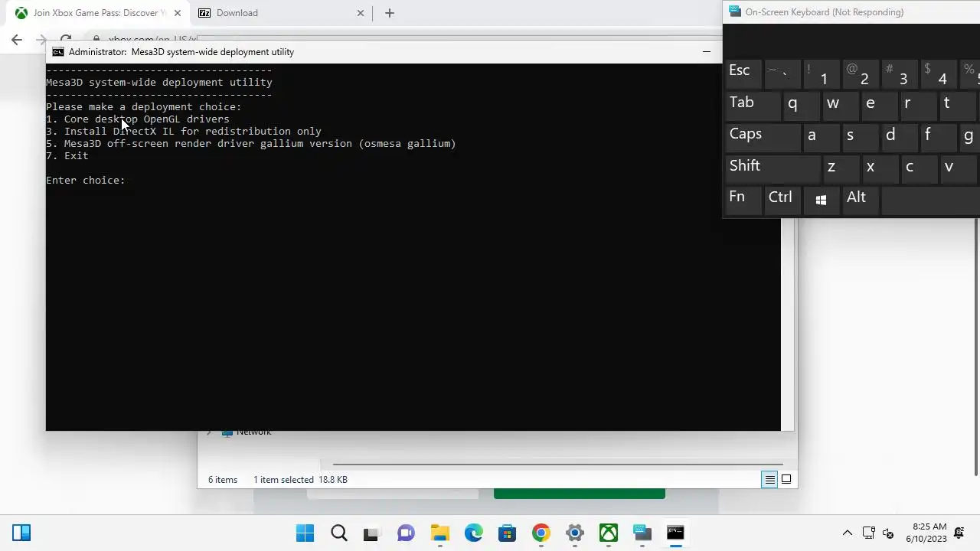Click the On-Screen Keyboard title bar icon
Viewport: 980px width, 551px height.
pos(735,11)
